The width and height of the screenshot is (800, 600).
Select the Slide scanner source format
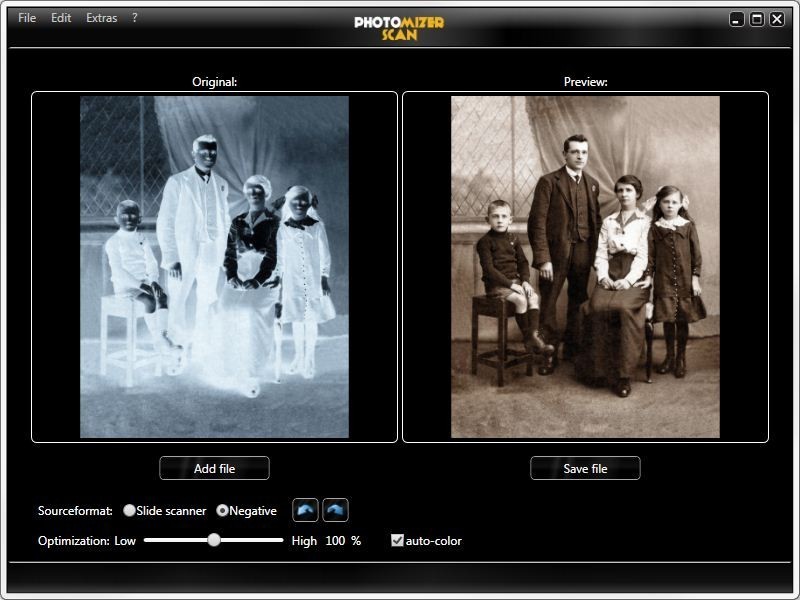click(x=130, y=511)
